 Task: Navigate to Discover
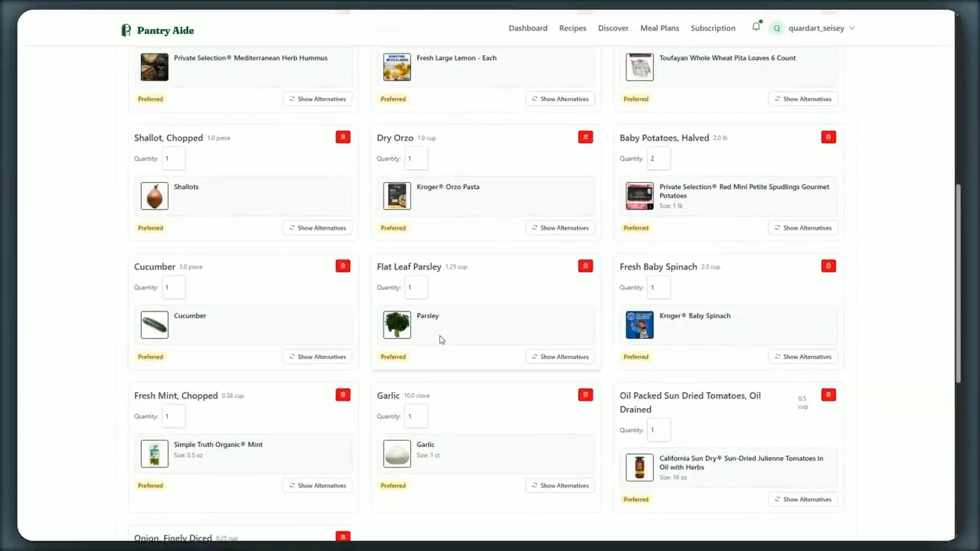pyautogui.click(x=613, y=28)
